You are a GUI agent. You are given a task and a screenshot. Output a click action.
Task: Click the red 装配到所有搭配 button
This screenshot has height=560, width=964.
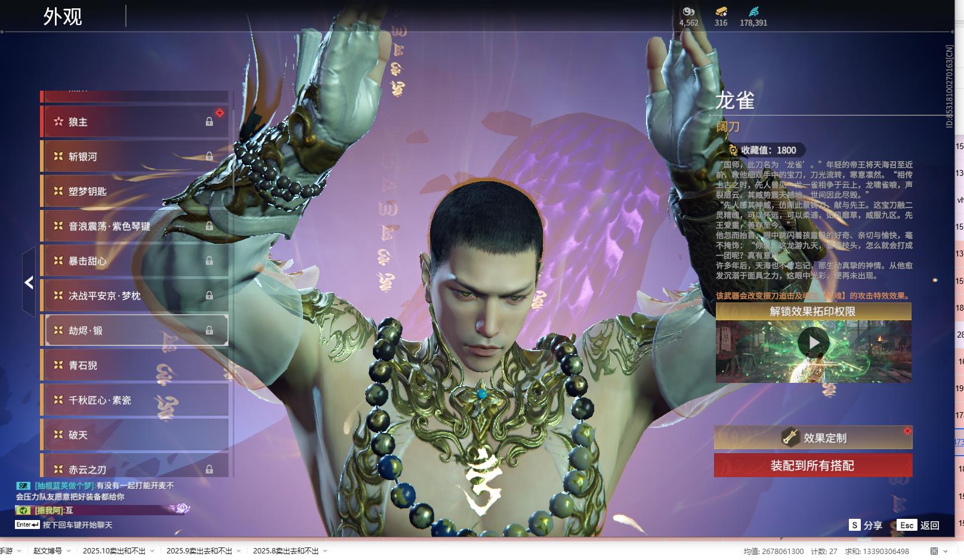813,466
